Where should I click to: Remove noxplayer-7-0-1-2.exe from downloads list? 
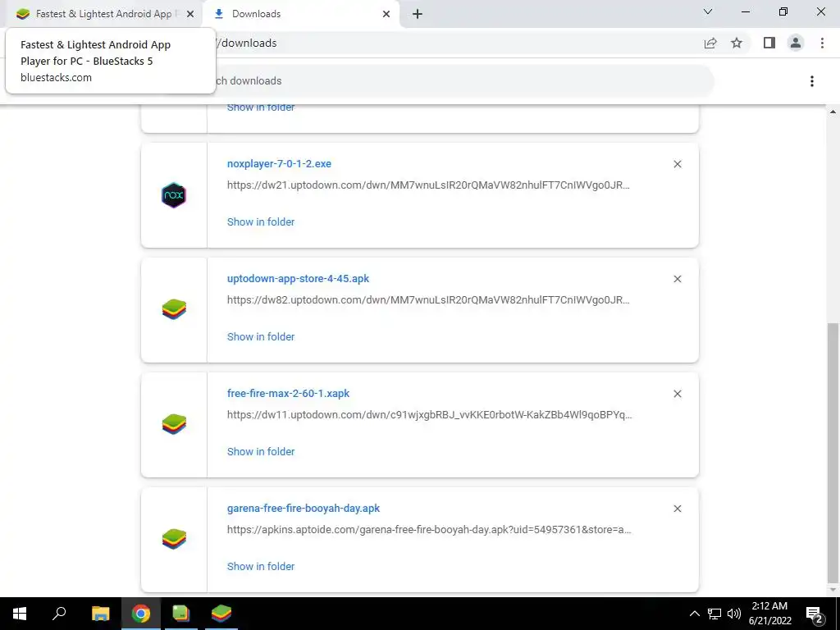coord(677,164)
